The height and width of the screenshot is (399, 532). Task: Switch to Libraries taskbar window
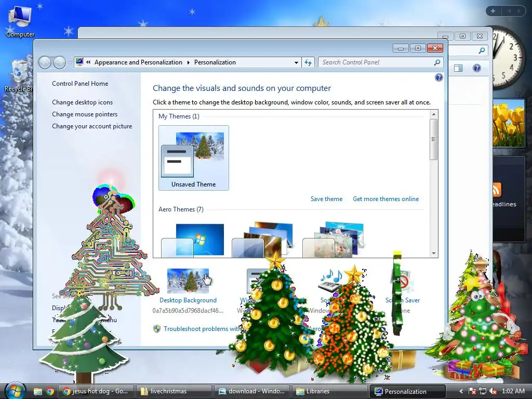(x=329, y=391)
